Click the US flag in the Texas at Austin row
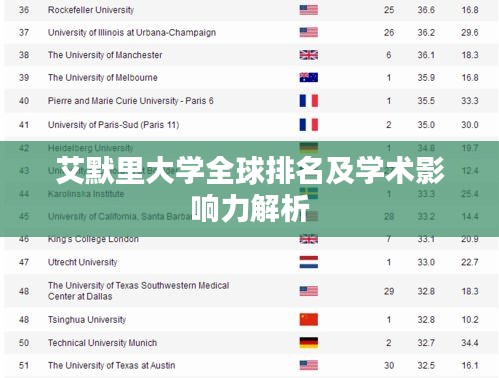The width and height of the screenshot is (499, 378). click(x=308, y=366)
